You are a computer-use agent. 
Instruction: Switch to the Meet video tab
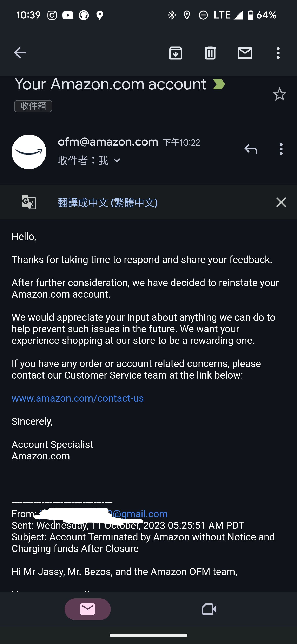[x=209, y=609]
